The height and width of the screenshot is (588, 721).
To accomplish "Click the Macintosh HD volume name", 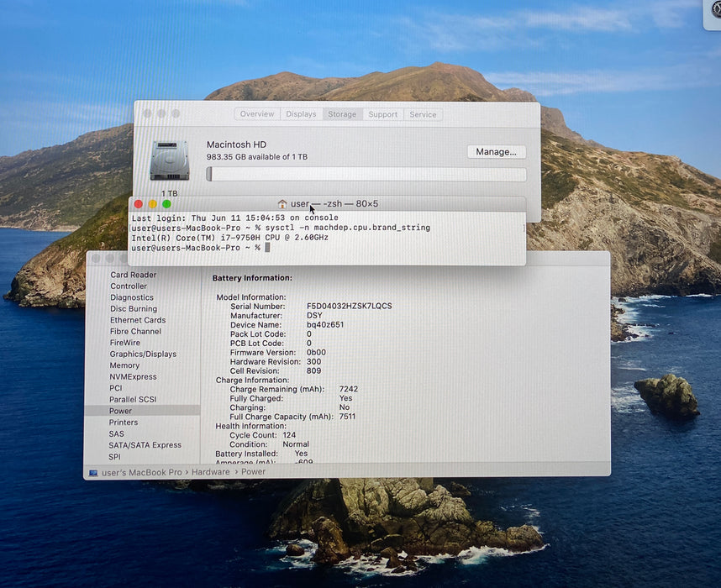I will point(236,144).
